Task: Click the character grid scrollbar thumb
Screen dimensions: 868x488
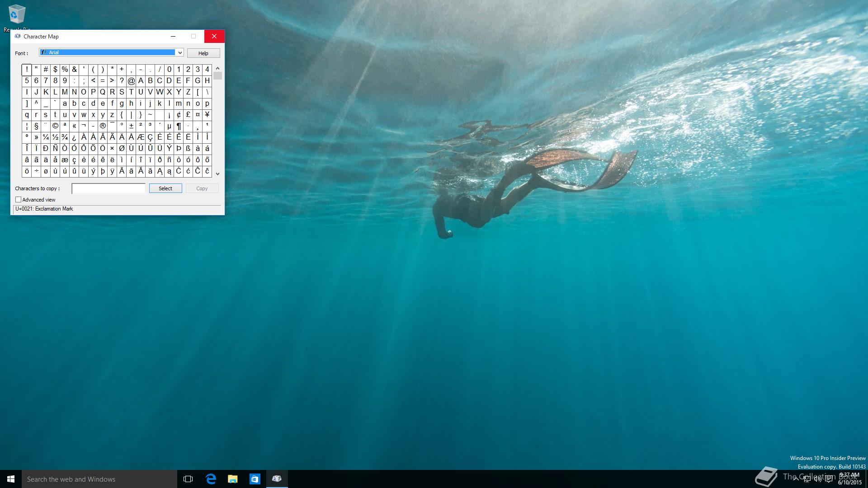Action: (x=218, y=76)
